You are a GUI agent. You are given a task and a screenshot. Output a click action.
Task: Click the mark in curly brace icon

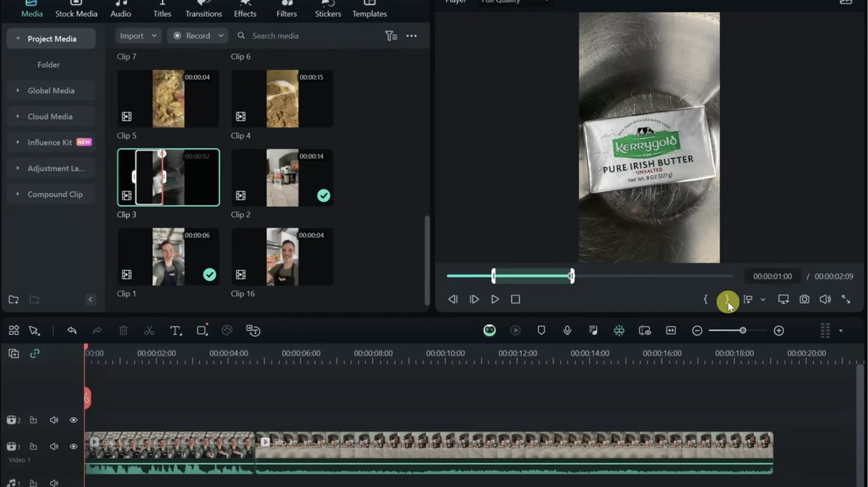point(706,300)
